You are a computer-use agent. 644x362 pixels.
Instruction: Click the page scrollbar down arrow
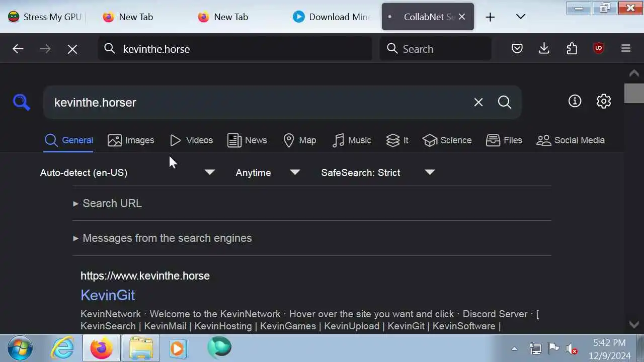click(634, 324)
